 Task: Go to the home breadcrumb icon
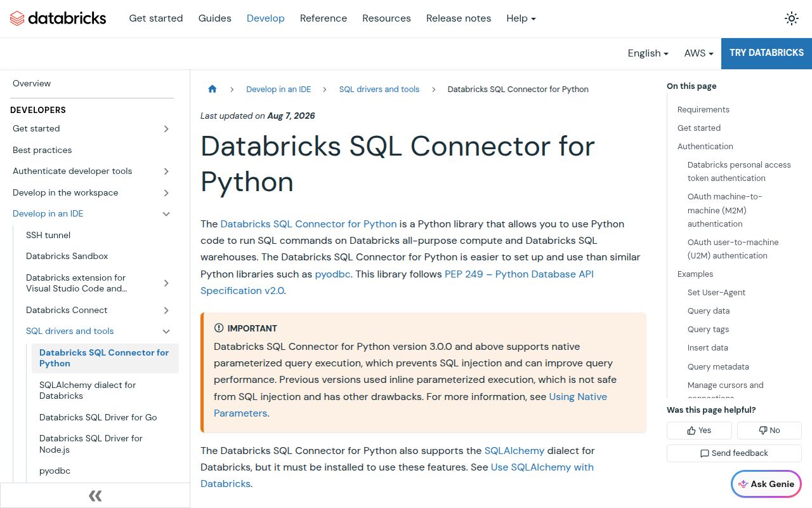click(213, 89)
